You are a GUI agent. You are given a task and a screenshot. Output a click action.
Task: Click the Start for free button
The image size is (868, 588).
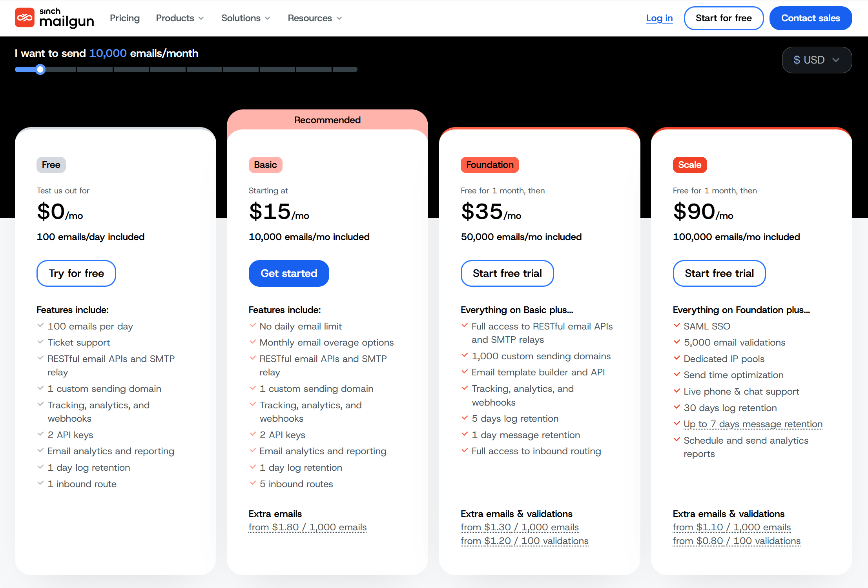coord(724,18)
